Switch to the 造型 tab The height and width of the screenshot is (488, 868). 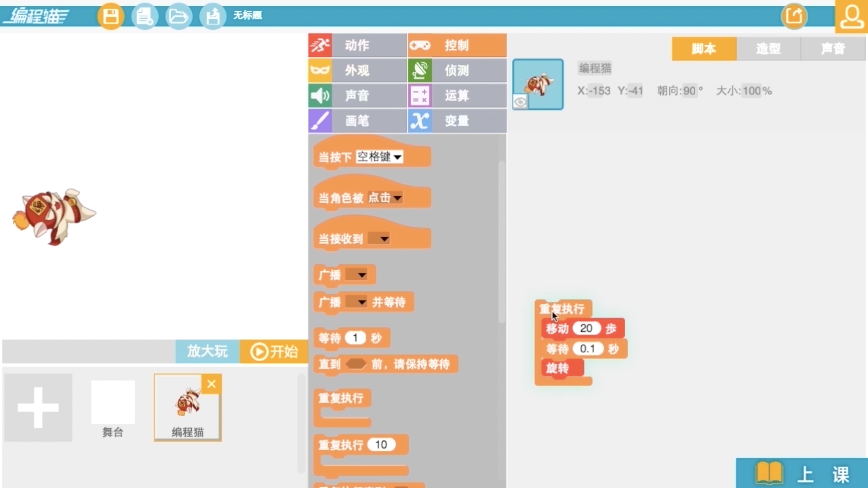(x=768, y=49)
